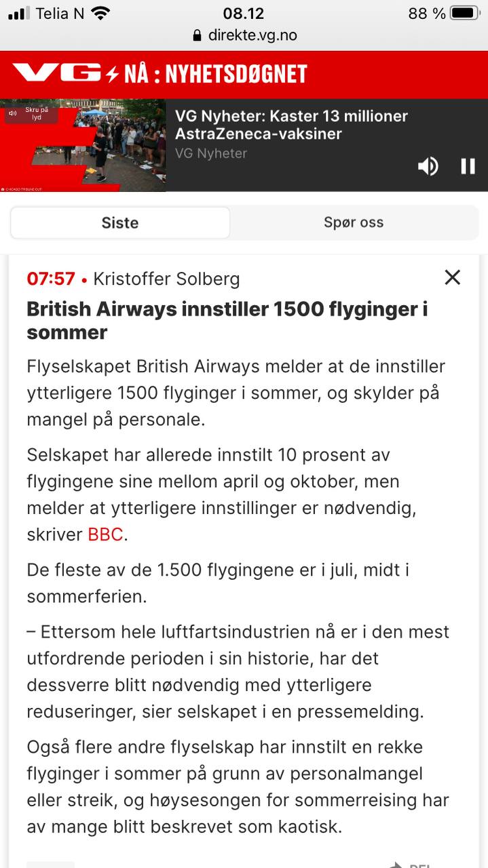Tap the 'Skru på lyd' sound button

coord(31,114)
